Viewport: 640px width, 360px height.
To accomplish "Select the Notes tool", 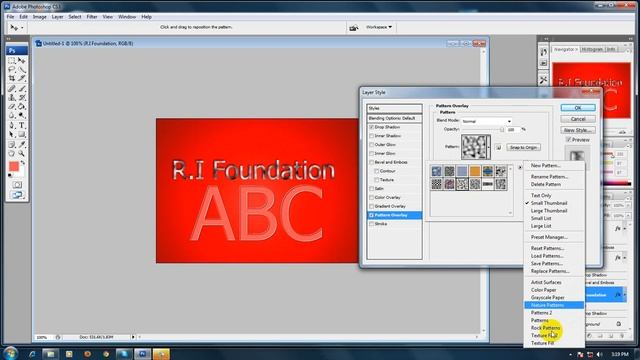I will (12, 144).
